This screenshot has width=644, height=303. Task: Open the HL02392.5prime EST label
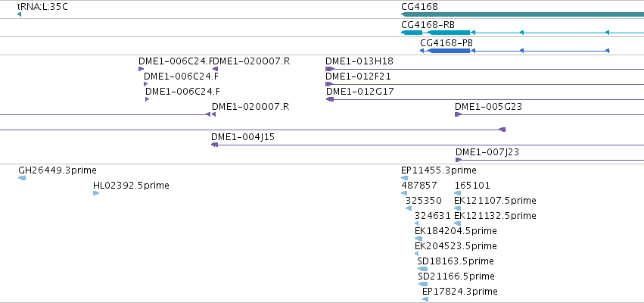pyautogui.click(x=131, y=186)
